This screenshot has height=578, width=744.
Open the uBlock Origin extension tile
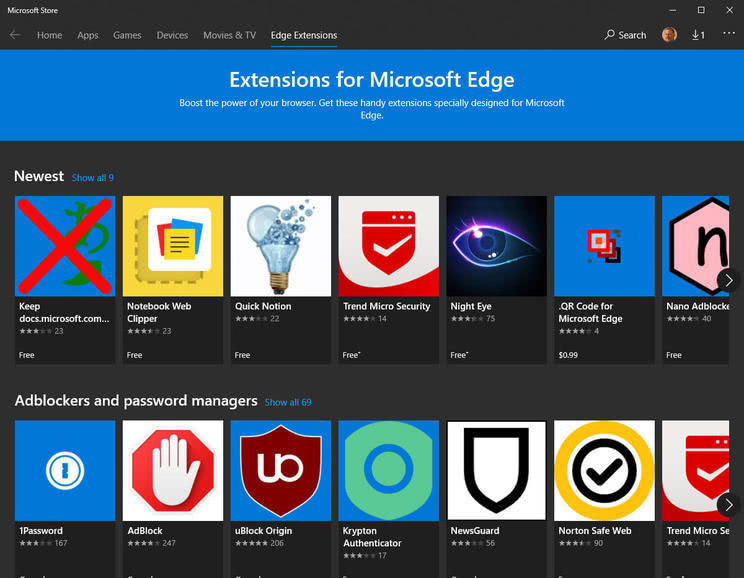[x=280, y=470]
